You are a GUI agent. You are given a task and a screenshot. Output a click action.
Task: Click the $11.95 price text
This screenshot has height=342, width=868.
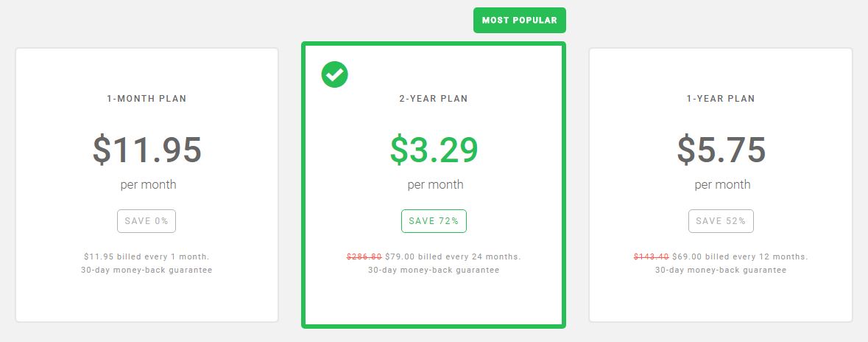(147, 150)
